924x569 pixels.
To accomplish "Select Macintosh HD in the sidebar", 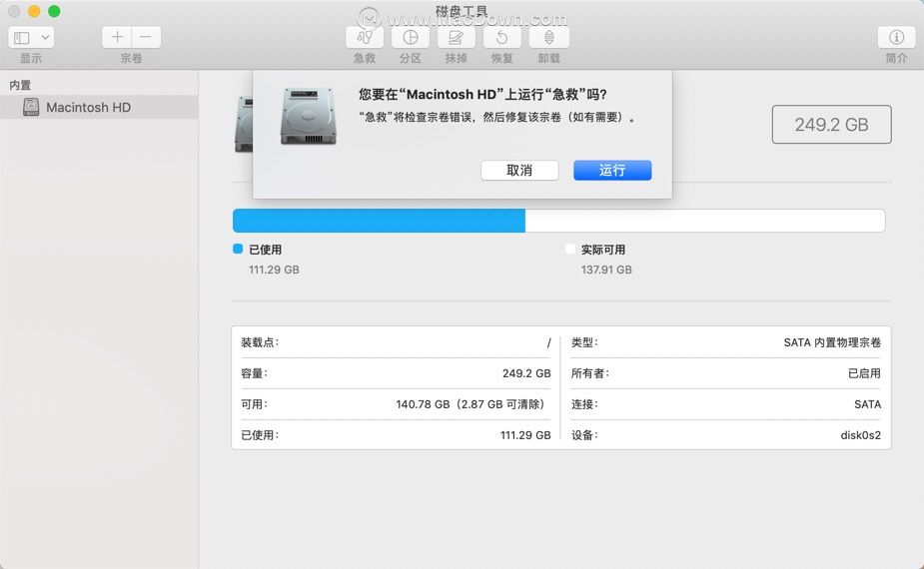I will pyautogui.click(x=99, y=107).
